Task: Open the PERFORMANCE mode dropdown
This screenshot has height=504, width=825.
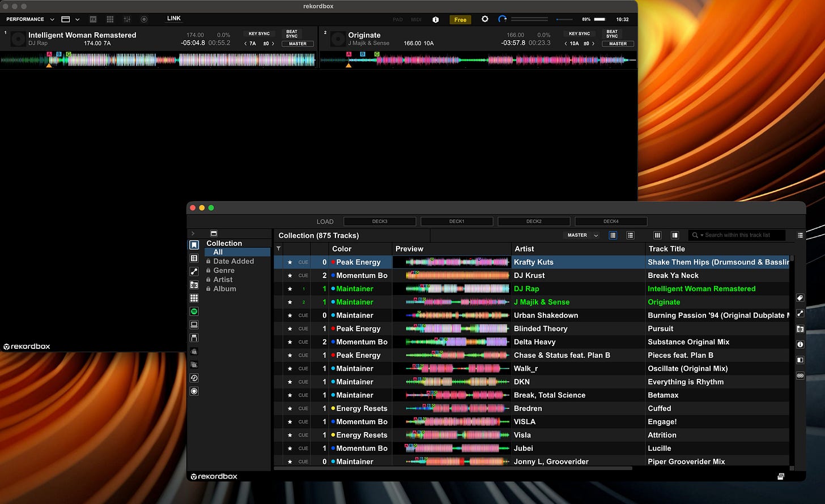Action: 30,19
